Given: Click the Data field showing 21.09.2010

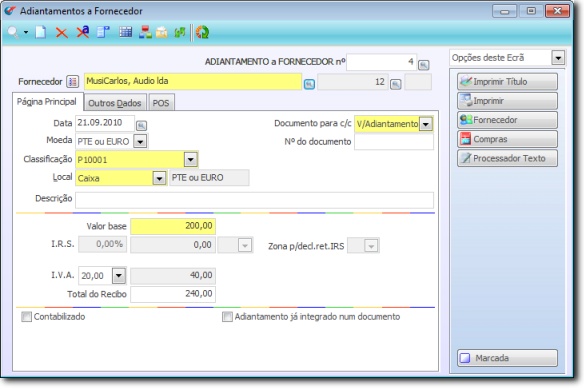Looking at the screenshot, I should (x=105, y=123).
